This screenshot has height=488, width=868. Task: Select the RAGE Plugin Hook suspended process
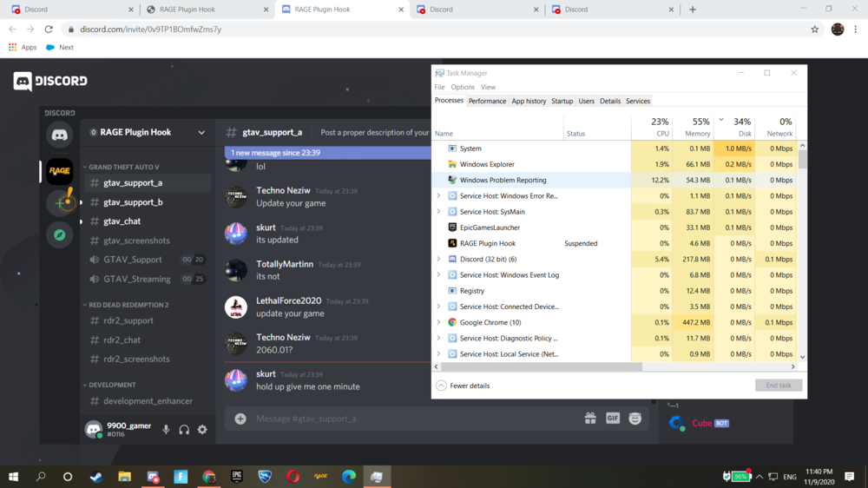[x=615, y=243]
